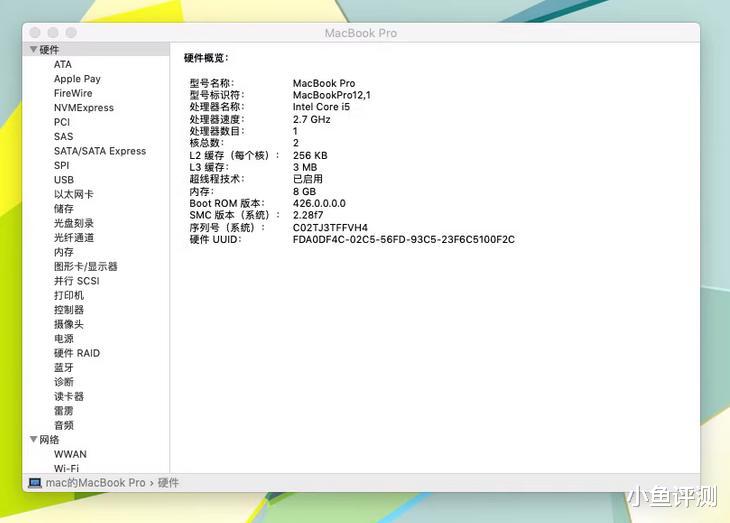Open 光盘刻录 section
This screenshot has height=523, width=730.
(74, 223)
